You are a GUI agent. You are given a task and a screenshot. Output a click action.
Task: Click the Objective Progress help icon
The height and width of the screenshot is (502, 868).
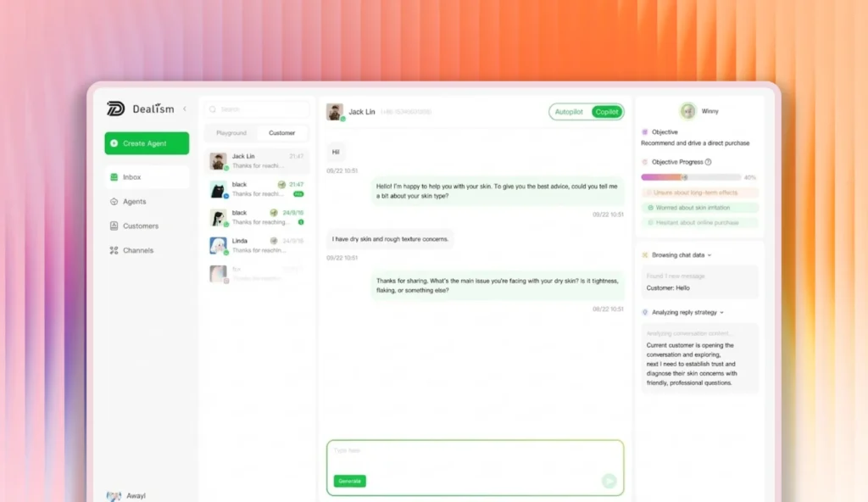coord(708,162)
